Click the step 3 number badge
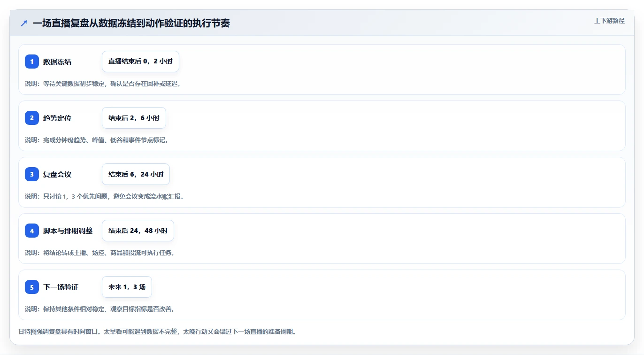The image size is (644, 355). 32,174
